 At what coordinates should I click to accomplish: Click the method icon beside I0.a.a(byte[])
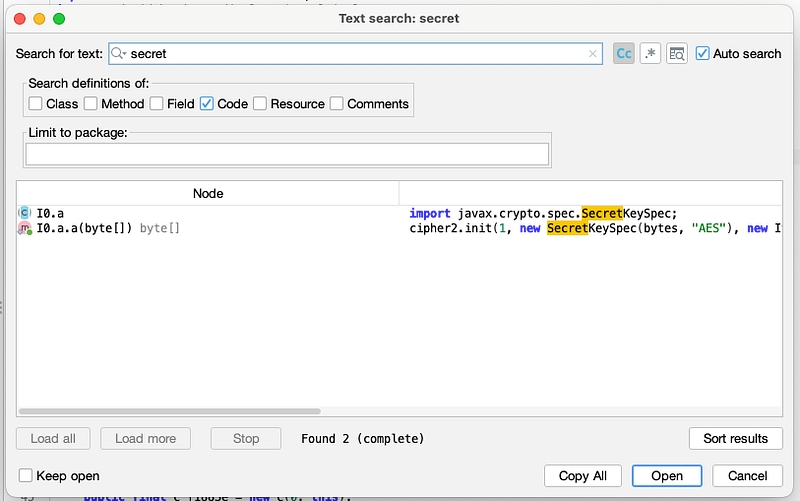click(24, 229)
